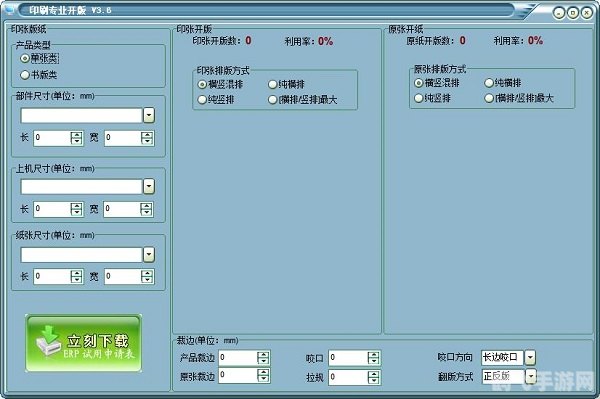Image resolution: width=600 pixels, height=399 pixels.
Task: Click the 上机尺寸 combo box field
Action: coord(82,187)
